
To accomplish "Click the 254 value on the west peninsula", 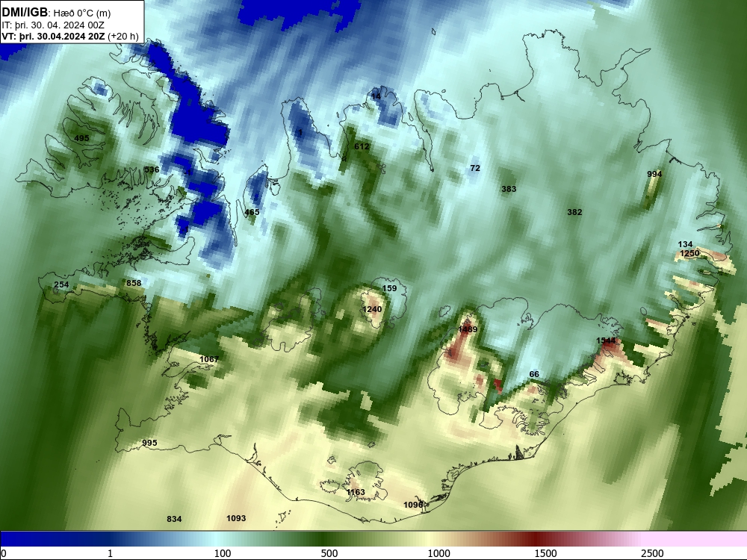I will (61, 284).
